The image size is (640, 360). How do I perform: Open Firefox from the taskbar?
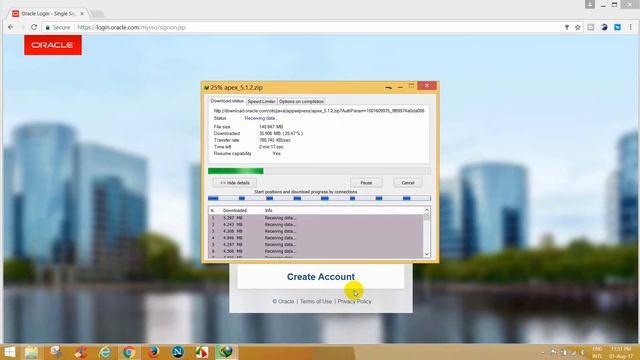tap(153, 352)
